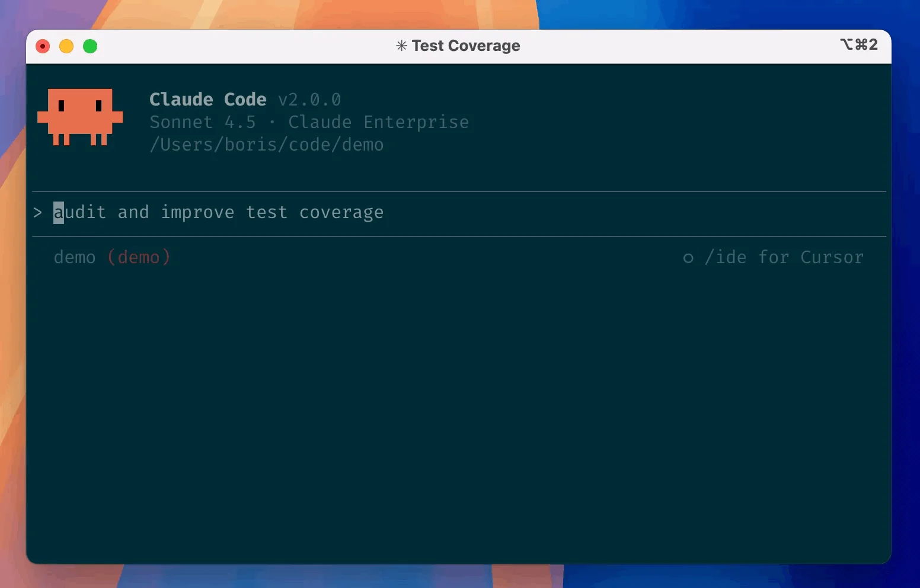920x588 pixels.
Task: Click the demo (demo) branch indicator
Action: pos(112,257)
